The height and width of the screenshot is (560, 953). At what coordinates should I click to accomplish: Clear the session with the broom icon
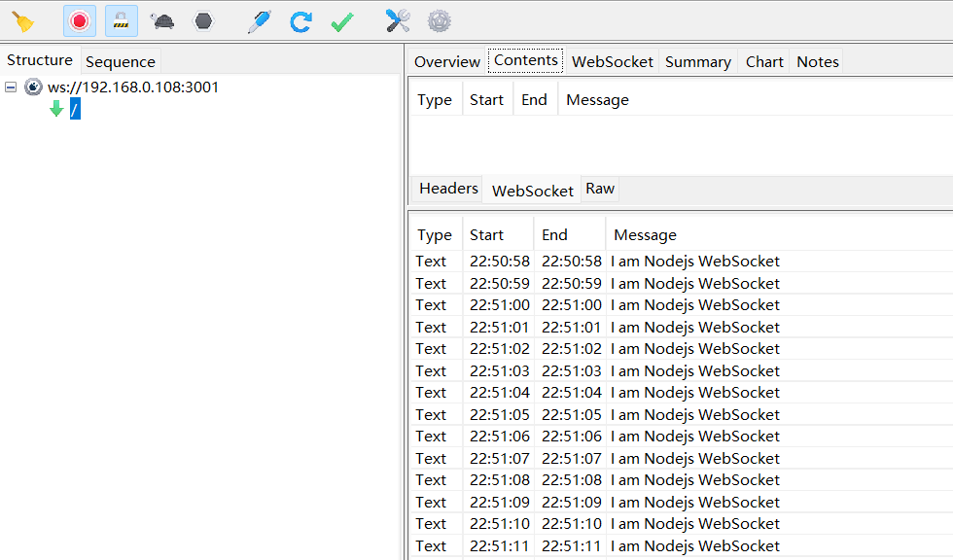(22, 21)
